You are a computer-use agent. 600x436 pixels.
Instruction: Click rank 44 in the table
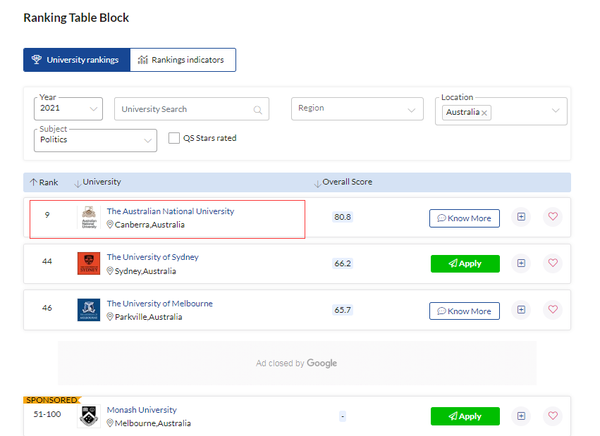(47, 261)
